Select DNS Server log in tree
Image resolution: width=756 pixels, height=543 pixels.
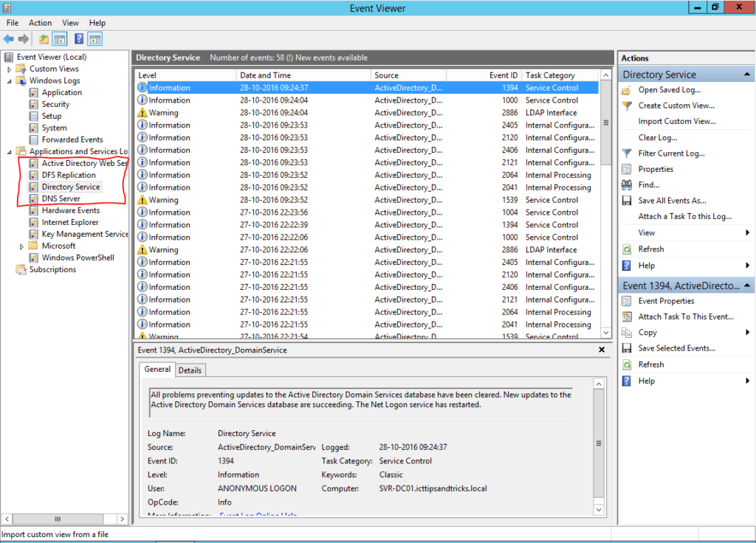click(x=61, y=198)
